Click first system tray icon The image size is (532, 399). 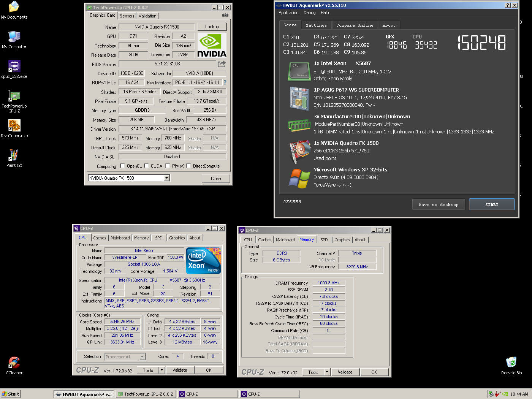pos(491,394)
